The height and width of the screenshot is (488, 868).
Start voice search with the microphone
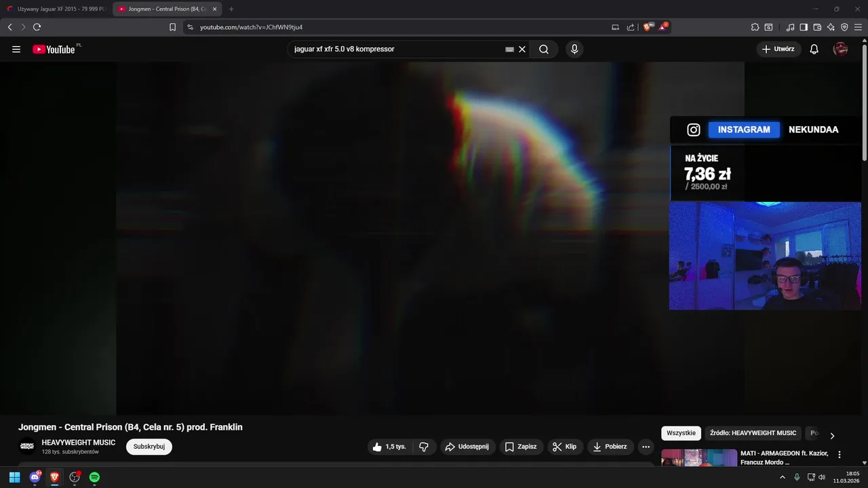(574, 49)
